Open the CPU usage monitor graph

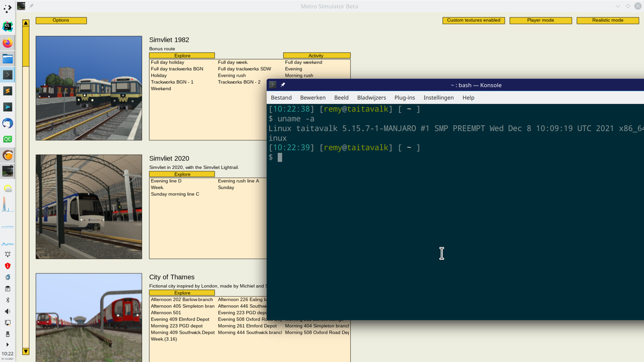pos(8,205)
